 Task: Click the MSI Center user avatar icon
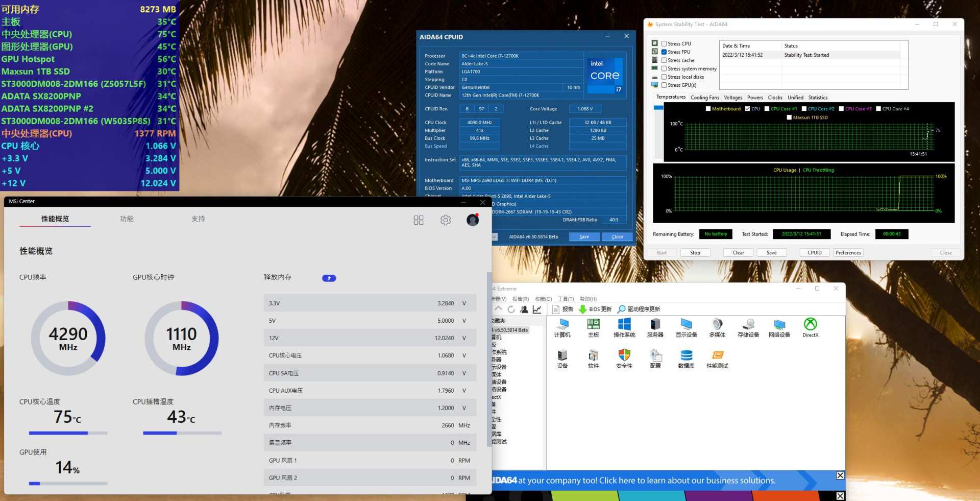473,220
